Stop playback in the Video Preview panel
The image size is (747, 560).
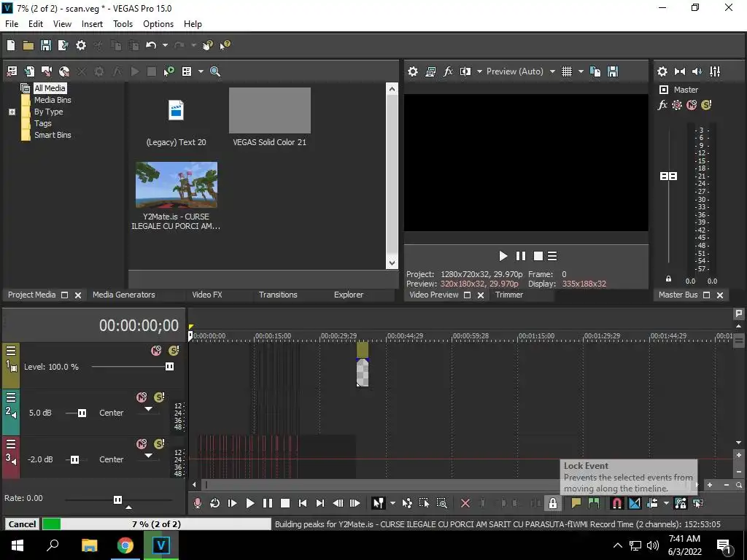538,256
